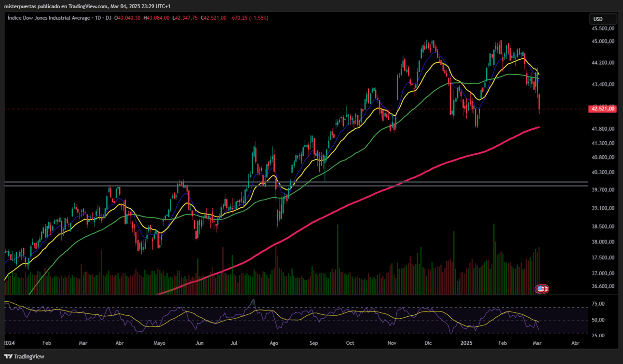Click the 43.400,00 price axis label
This screenshot has width=623, height=364.
(x=603, y=85)
